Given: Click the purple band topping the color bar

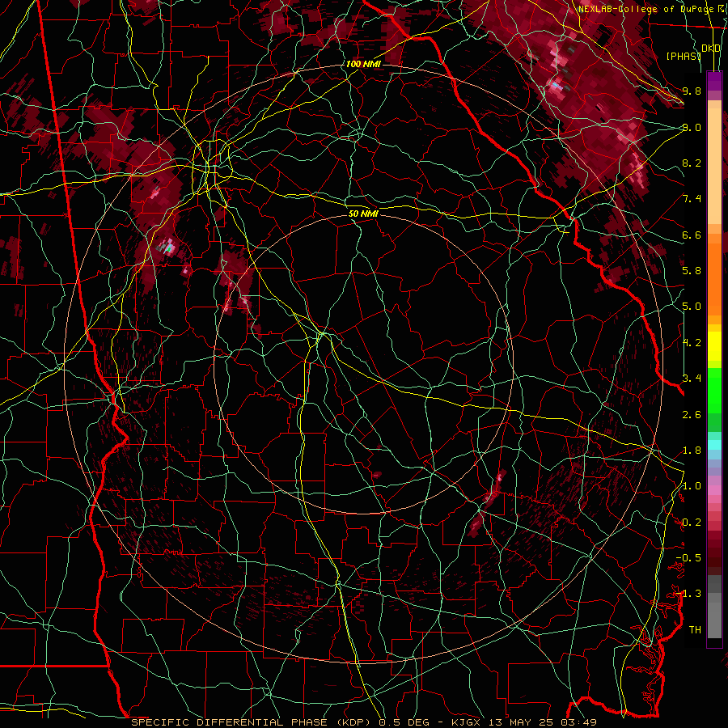Looking at the screenshot, I should (x=714, y=81).
